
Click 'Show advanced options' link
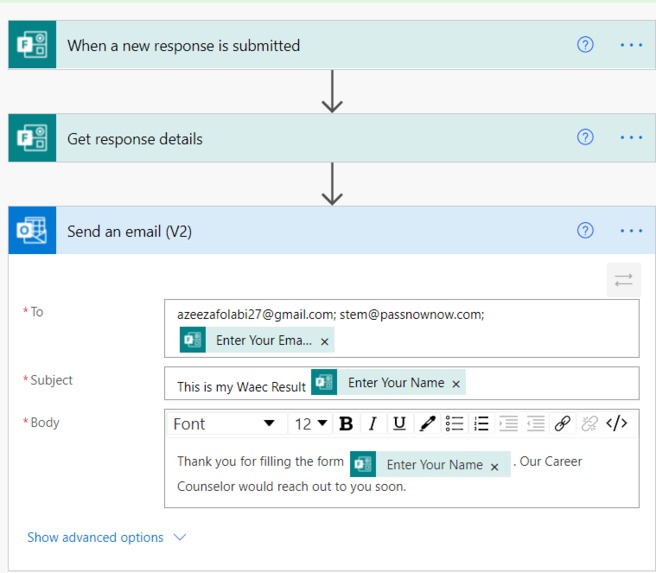(x=95, y=537)
